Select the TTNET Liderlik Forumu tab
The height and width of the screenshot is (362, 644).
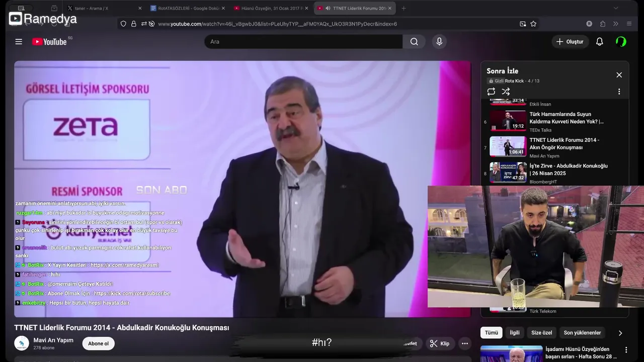pos(354,8)
